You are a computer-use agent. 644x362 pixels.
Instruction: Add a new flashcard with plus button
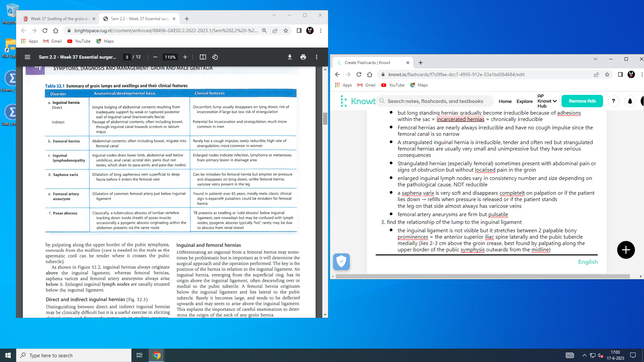(x=626, y=250)
